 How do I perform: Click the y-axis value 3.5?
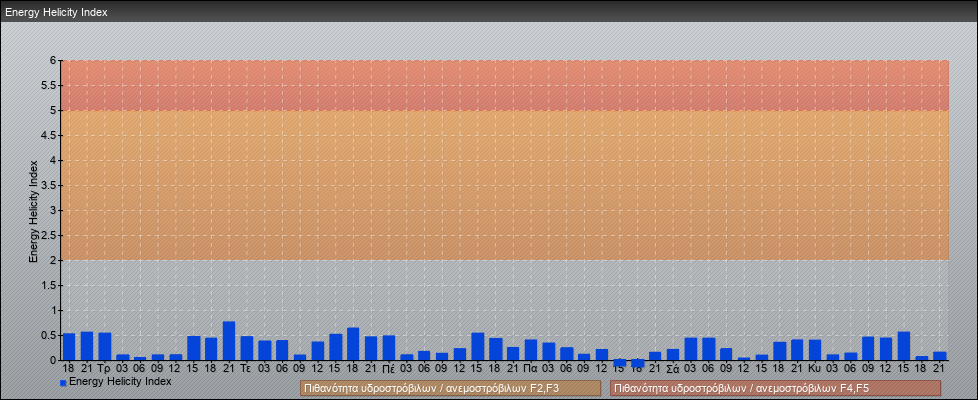point(49,185)
